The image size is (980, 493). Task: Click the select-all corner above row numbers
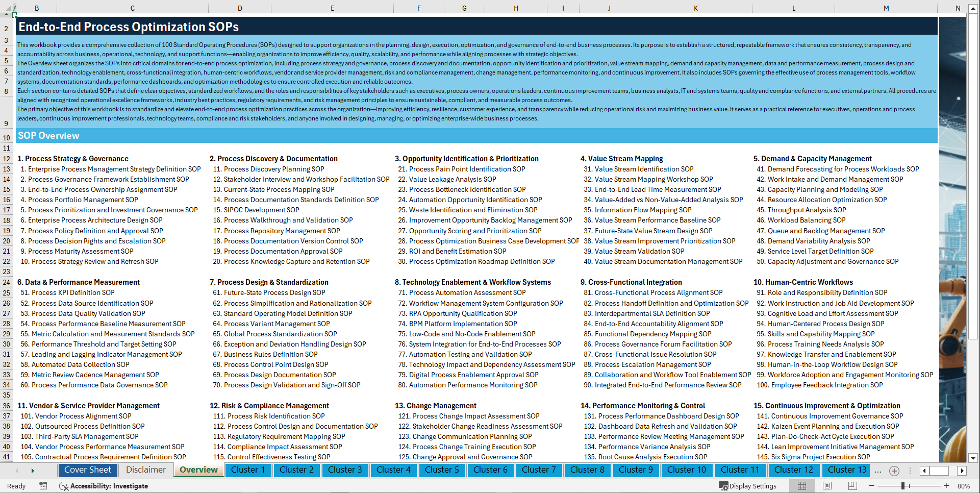click(x=7, y=8)
